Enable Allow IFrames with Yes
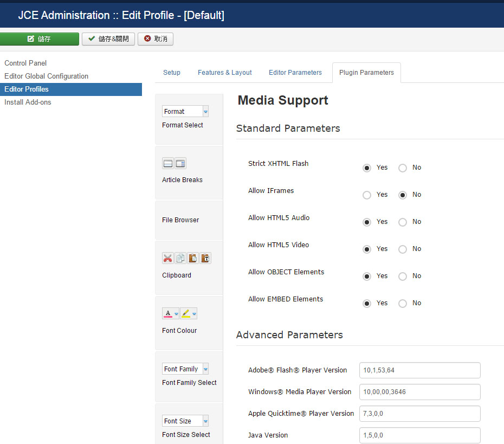 tap(367, 195)
